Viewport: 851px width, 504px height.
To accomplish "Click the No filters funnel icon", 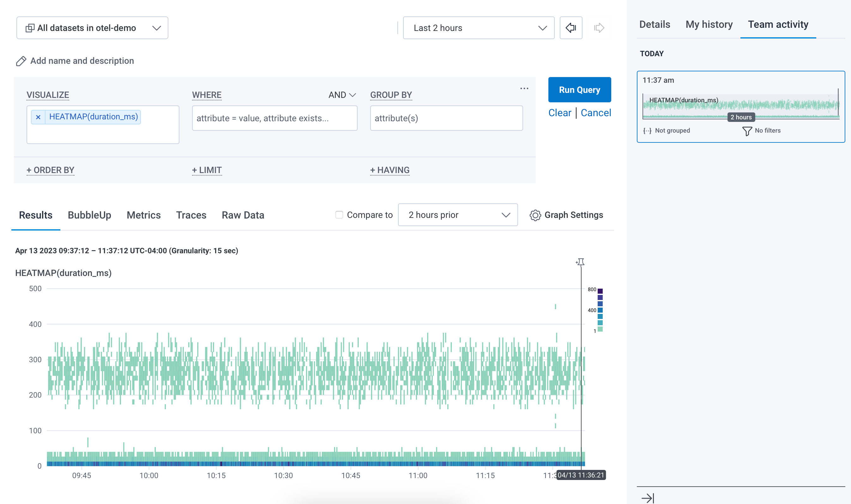I will click(747, 131).
